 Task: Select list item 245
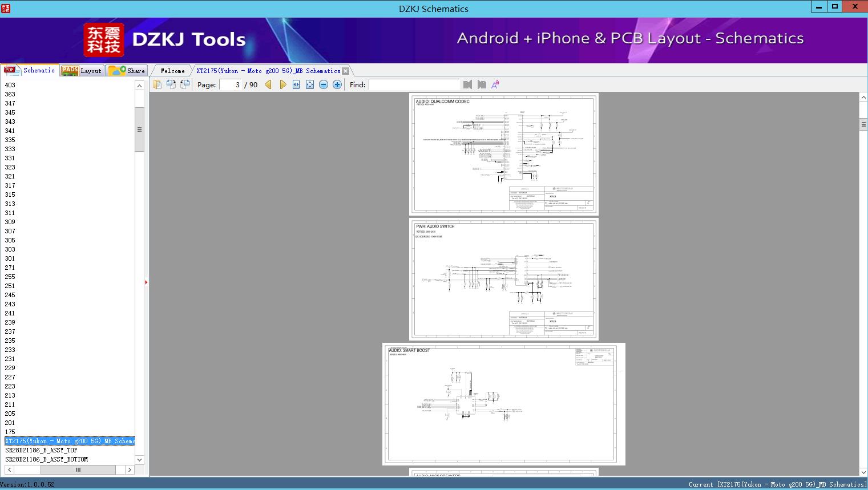point(10,295)
